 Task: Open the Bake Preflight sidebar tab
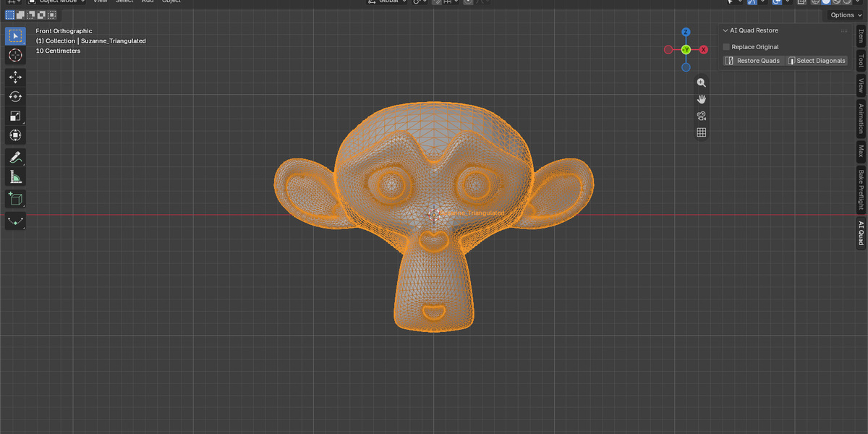[861, 190]
